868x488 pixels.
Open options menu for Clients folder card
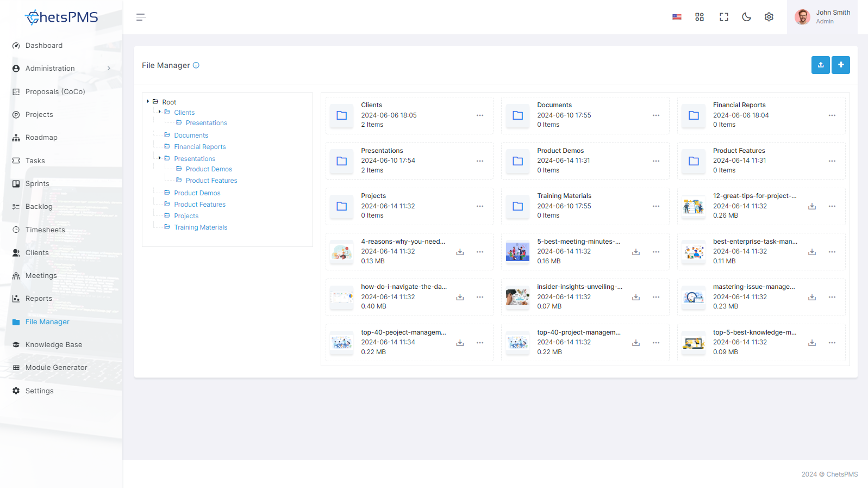480,115
